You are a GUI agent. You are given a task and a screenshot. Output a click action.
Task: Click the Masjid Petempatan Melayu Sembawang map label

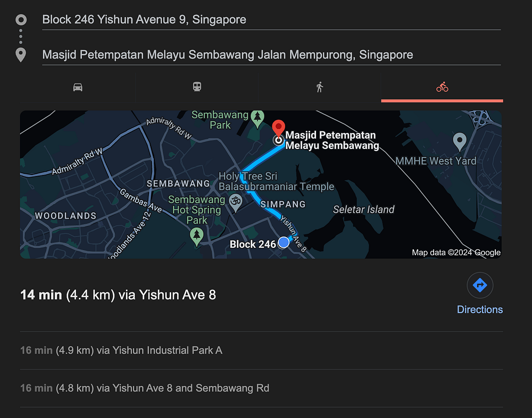[332, 140]
